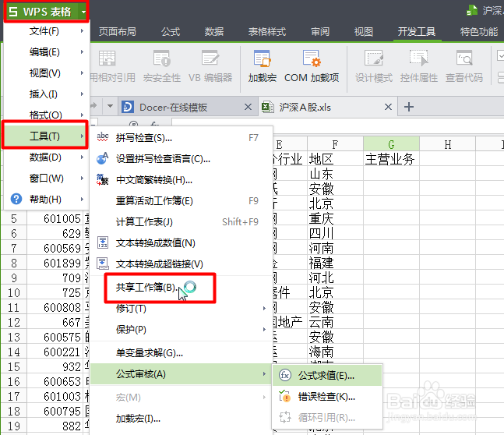Screen dimensions: 504x435
Task: Switch to the 审阅 ribbon tab
Action: coord(320,31)
